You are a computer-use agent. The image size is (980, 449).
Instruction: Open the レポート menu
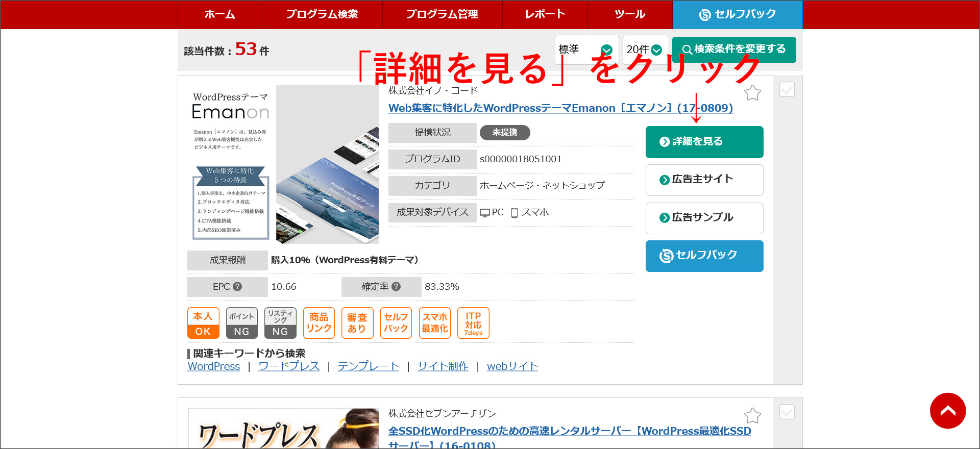[545, 14]
